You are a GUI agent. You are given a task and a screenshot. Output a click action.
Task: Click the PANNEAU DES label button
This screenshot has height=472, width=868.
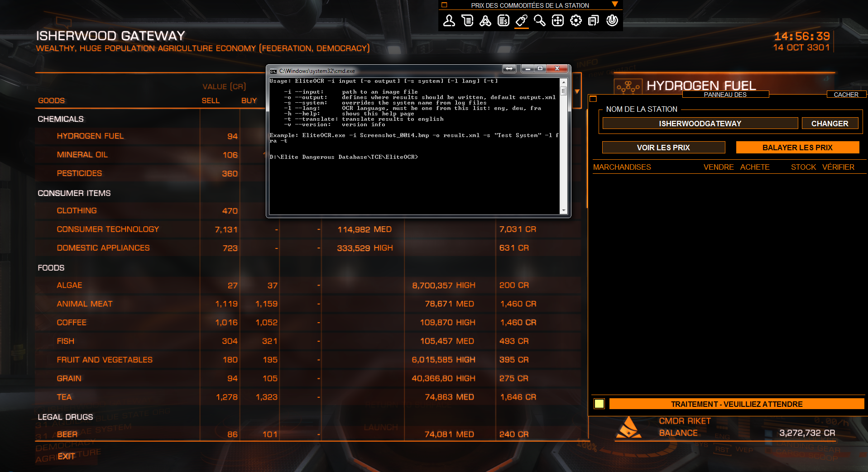[x=725, y=95]
